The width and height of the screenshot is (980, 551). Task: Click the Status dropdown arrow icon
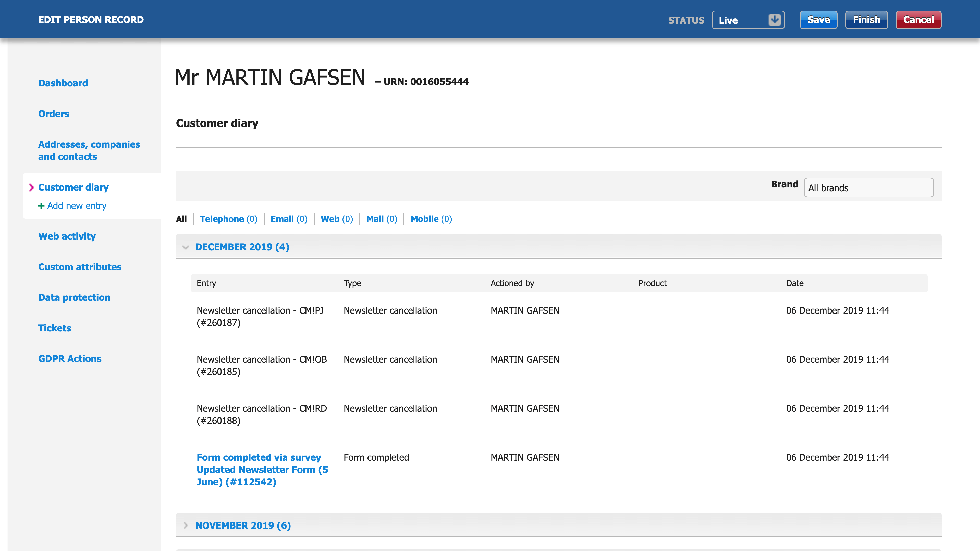pos(774,20)
